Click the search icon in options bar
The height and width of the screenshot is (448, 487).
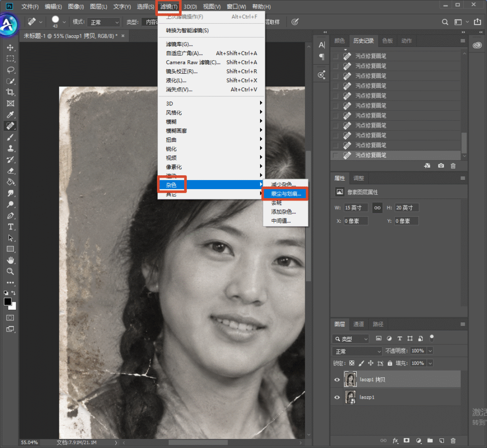pos(445,22)
